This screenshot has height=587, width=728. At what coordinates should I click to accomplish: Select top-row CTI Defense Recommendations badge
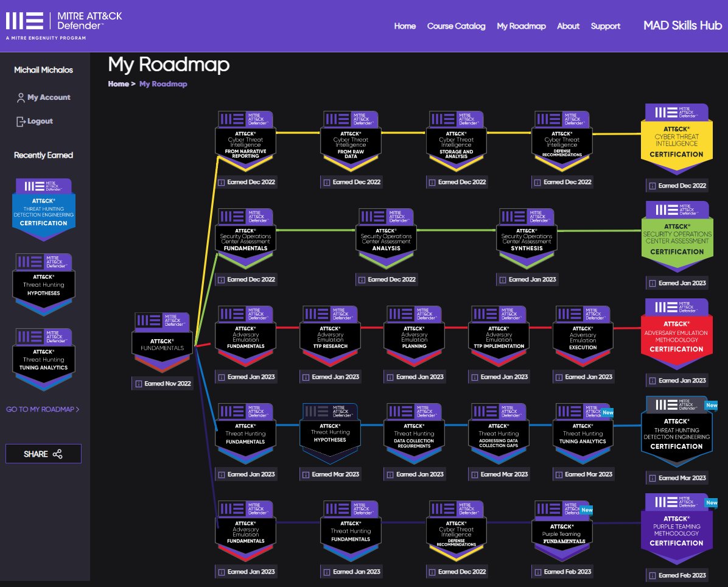(562, 141)
